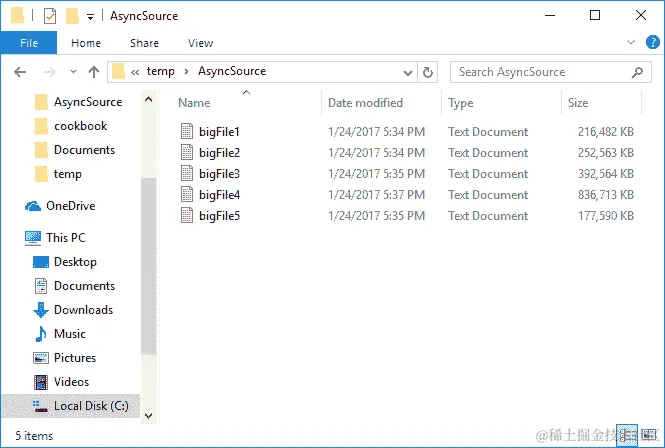
Task: Click the Properties quick access icon in title bar
Action: click(50, 16)
